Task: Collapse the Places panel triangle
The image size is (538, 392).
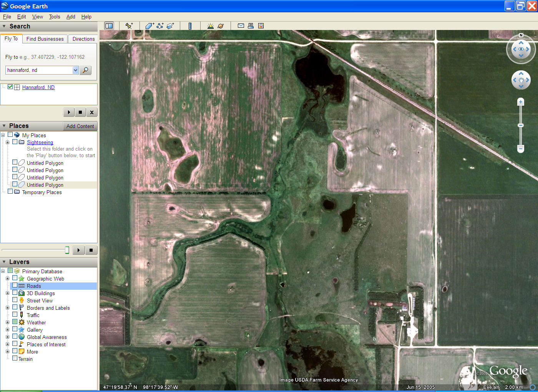Action: point(4,126)
